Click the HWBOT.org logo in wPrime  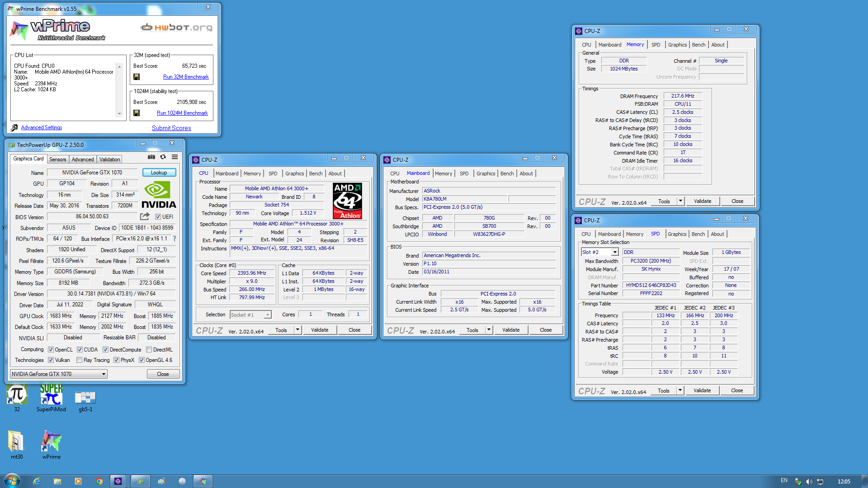(176, 28)
